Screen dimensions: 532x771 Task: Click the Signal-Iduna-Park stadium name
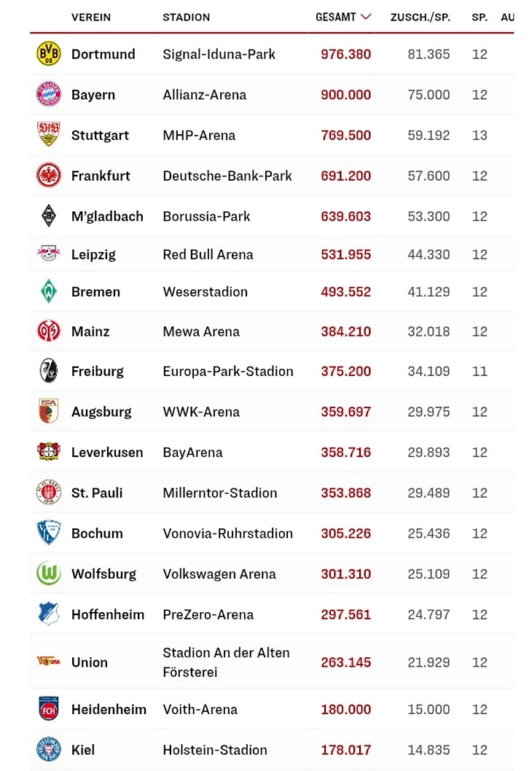(219, 54)
